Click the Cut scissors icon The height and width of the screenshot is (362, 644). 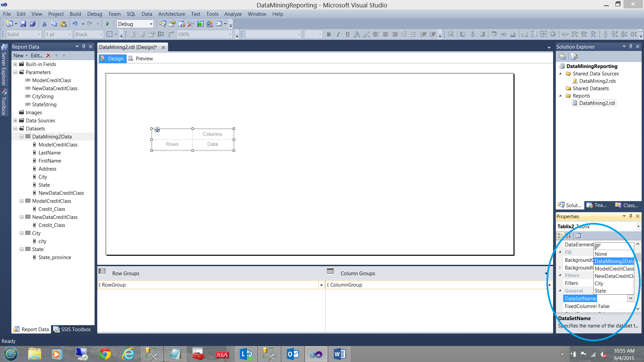[44, 24]
